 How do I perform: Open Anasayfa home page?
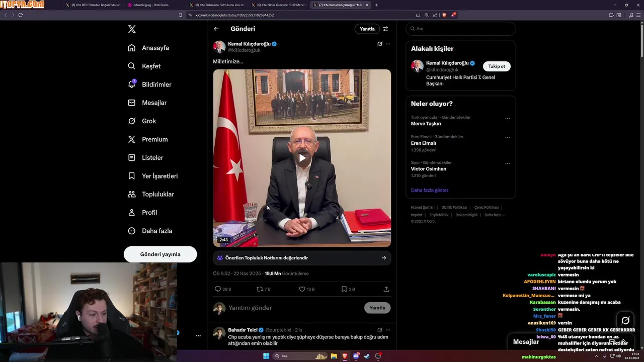tap(148, 48)
